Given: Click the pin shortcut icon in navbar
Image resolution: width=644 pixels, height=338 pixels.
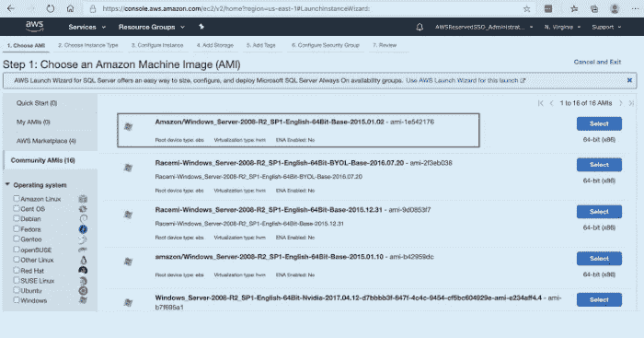Looking at the screenshot, I should [x=201, y=27].
